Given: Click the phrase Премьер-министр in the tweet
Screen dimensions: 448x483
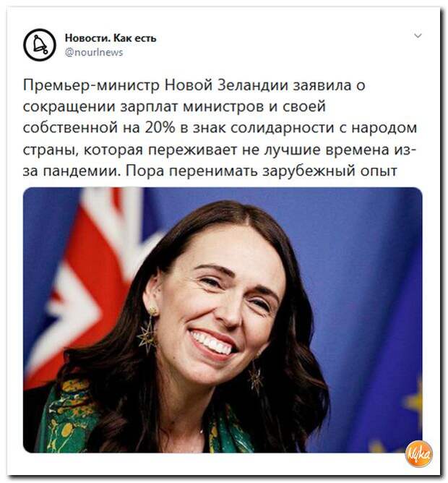Looking at the screenshot, I should 91,85.
